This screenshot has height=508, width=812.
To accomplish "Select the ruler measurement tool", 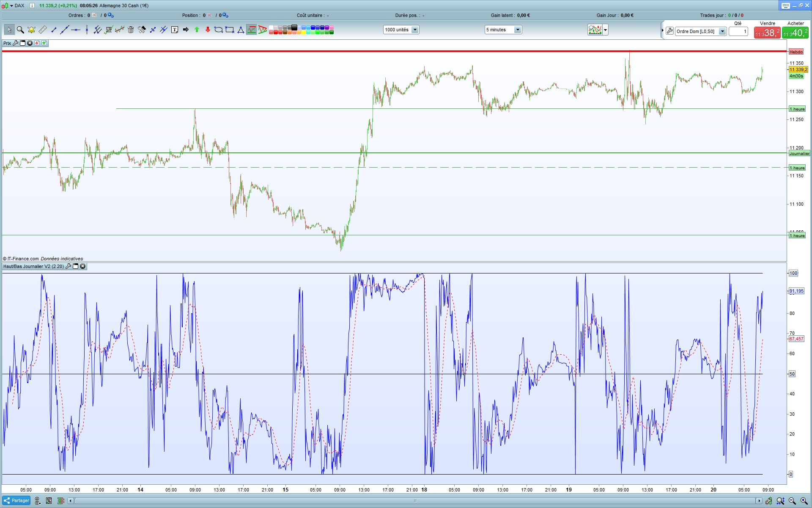I will pos(43,30).
